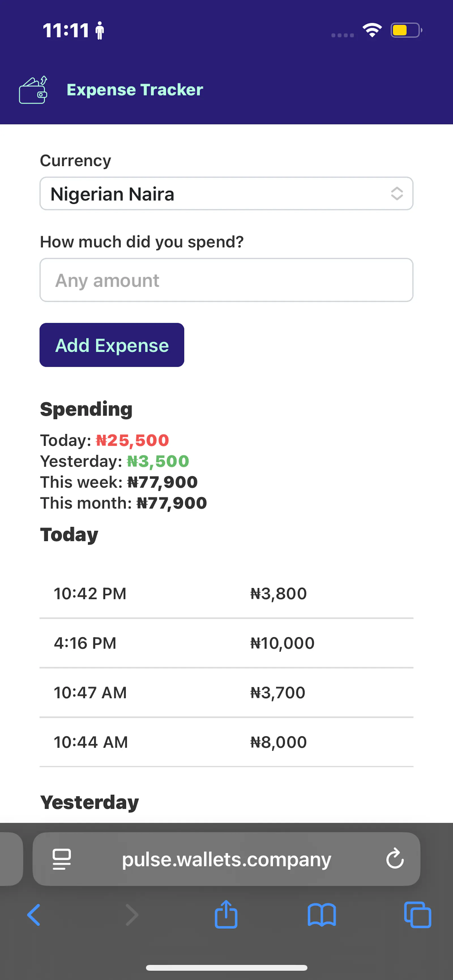Click the Add Expense button

coord(112,345)
